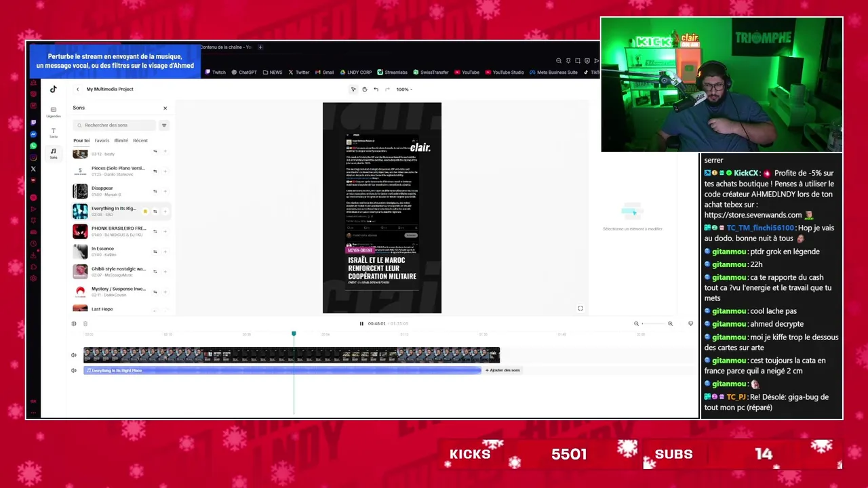Switch to the Favoris tab
The height and width of the screenshot is (488, 868).
pyautogui.click(x=102, y=140)
